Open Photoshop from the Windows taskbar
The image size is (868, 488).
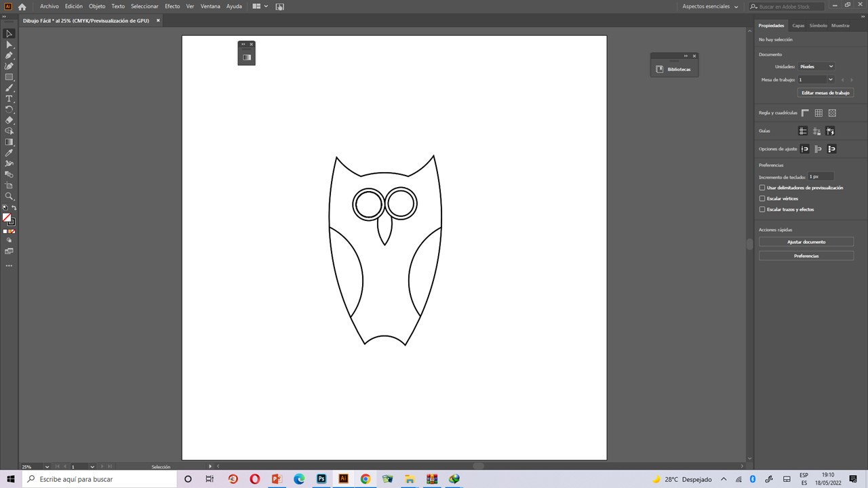[x=321, y=479]
